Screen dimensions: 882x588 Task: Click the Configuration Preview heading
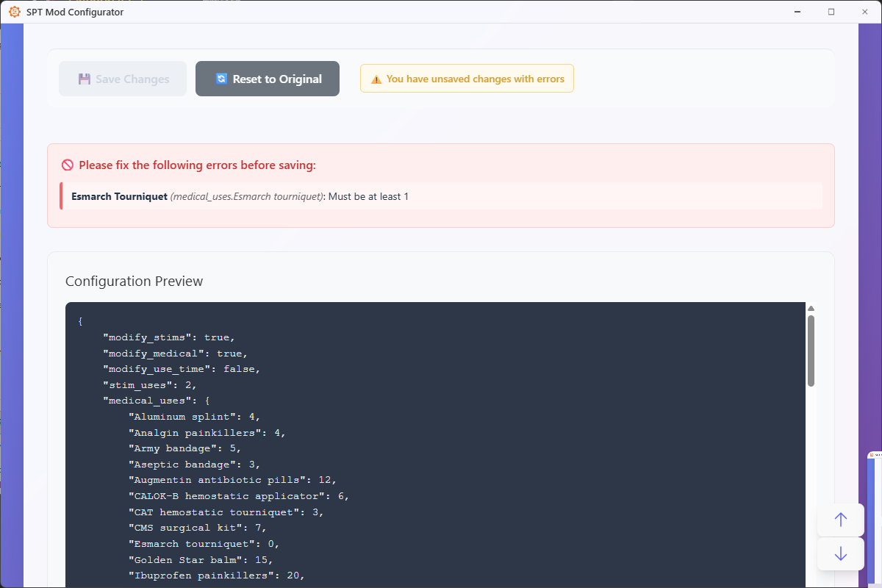point(135,282)
